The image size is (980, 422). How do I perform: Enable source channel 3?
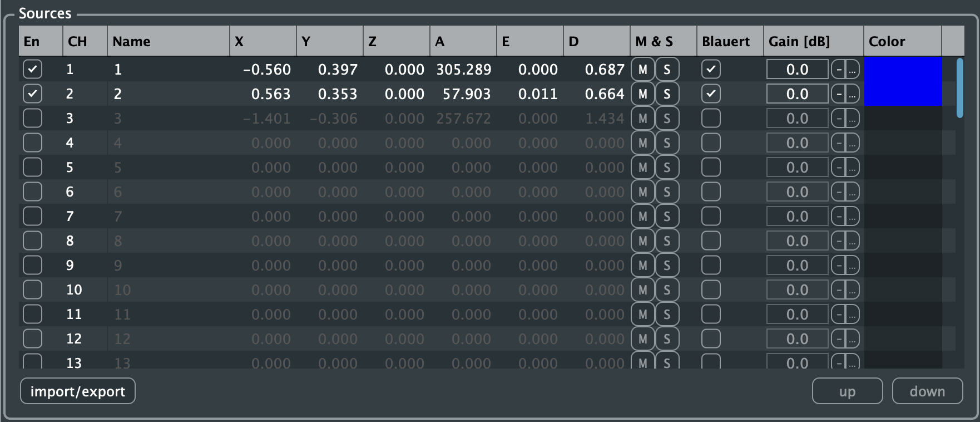pos(32,119)
